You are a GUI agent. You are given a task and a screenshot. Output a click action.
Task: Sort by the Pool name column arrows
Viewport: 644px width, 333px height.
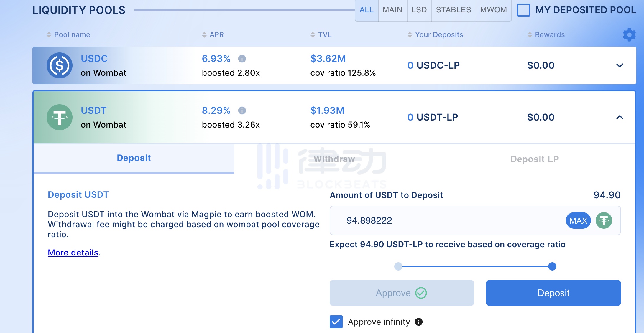[49, 35]
